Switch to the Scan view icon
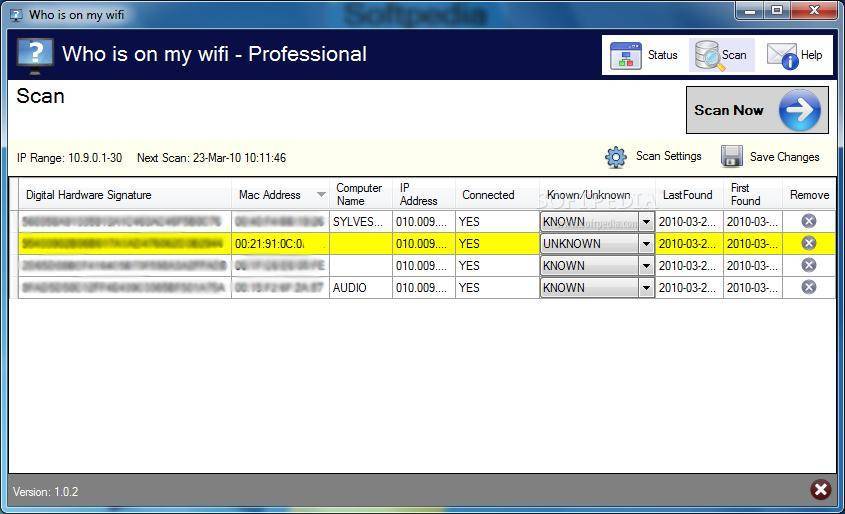 point(709,56)
